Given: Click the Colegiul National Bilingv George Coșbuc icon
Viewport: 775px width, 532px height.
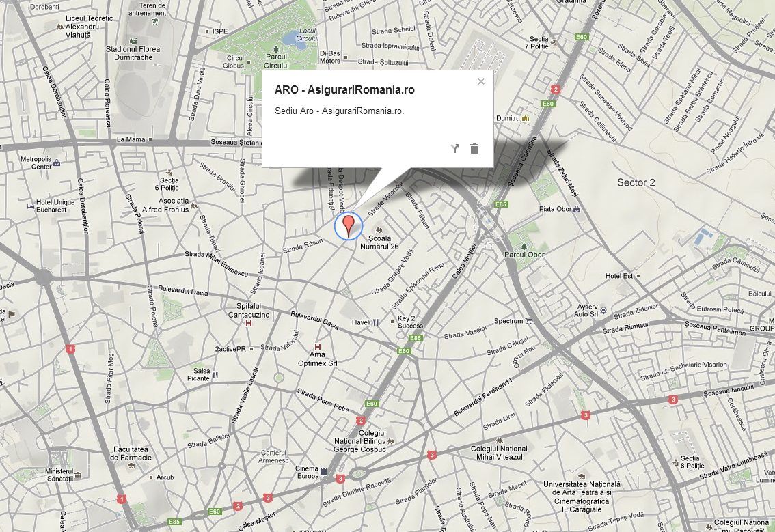Looking at the screenshot, I should click(x=391, y=441).
